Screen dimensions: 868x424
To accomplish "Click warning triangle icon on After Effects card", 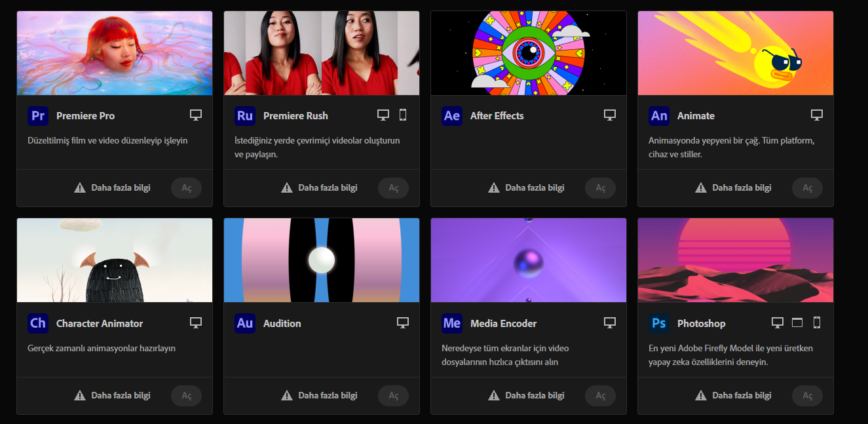I will pos(494,188).
